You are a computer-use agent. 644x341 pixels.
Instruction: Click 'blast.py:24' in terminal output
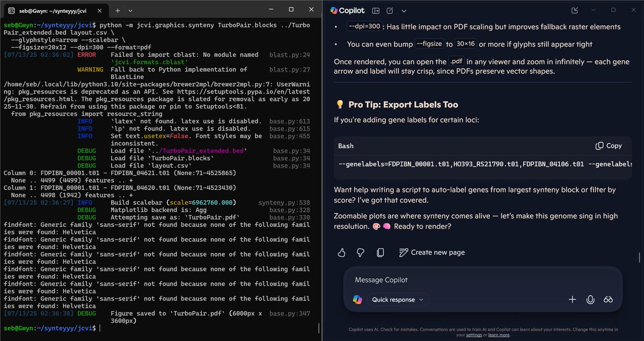coord(289,55)
